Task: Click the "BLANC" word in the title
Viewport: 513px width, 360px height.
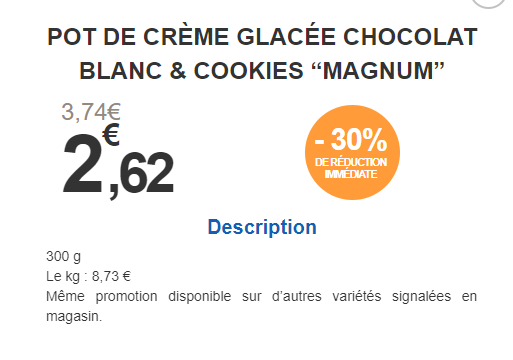Action: click(121, 71)
